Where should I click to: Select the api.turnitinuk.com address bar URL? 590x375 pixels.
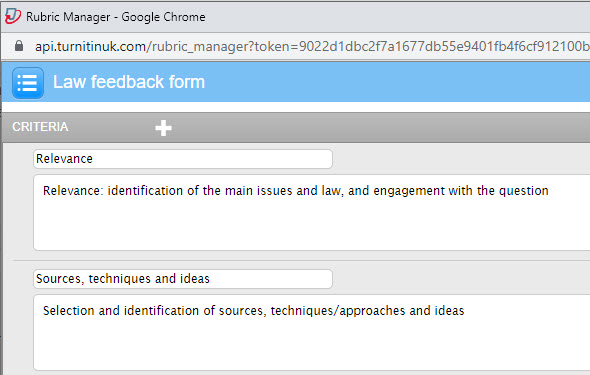[x=312, y=46]
